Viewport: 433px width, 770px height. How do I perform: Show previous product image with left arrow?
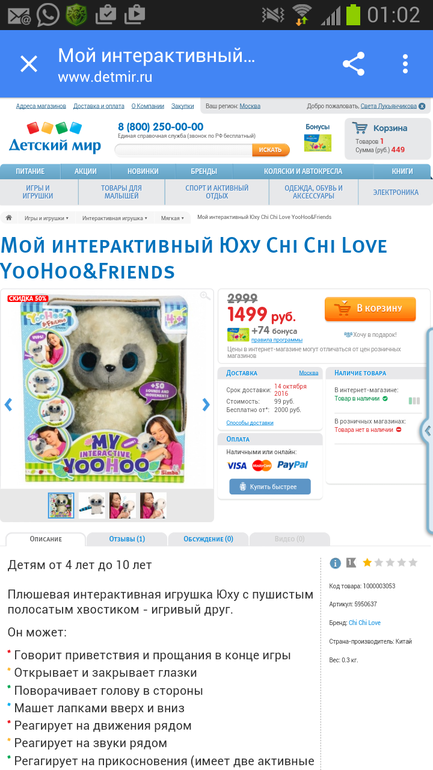click(8, 405)
